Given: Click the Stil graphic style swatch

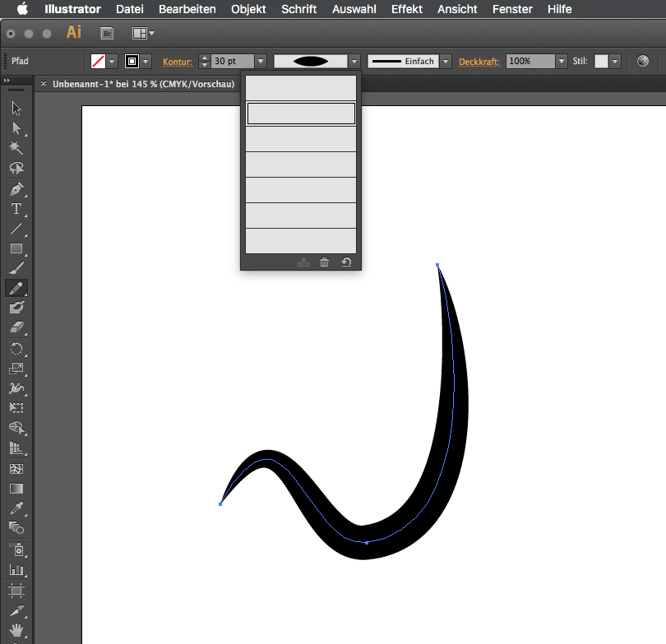Looking at the screenshot, I should [x=601, y=61].
